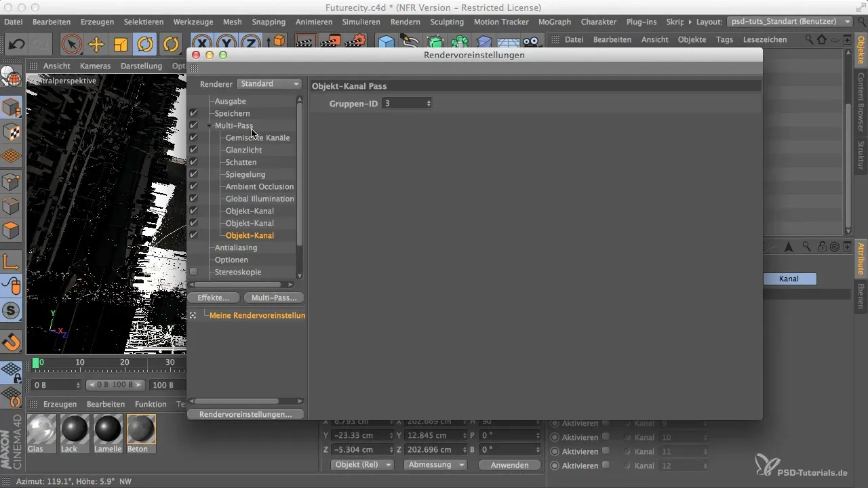The width and height of the screenshot is (868, 488).
Task: Click the Object Manager search magnifier
Action: pyautogui.click(x=810, y=40)
